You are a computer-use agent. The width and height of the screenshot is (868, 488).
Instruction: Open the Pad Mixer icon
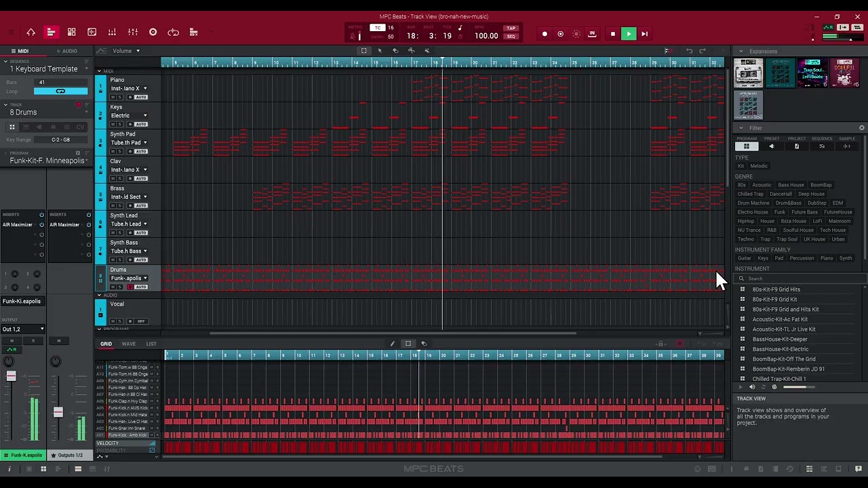(112, 32)
